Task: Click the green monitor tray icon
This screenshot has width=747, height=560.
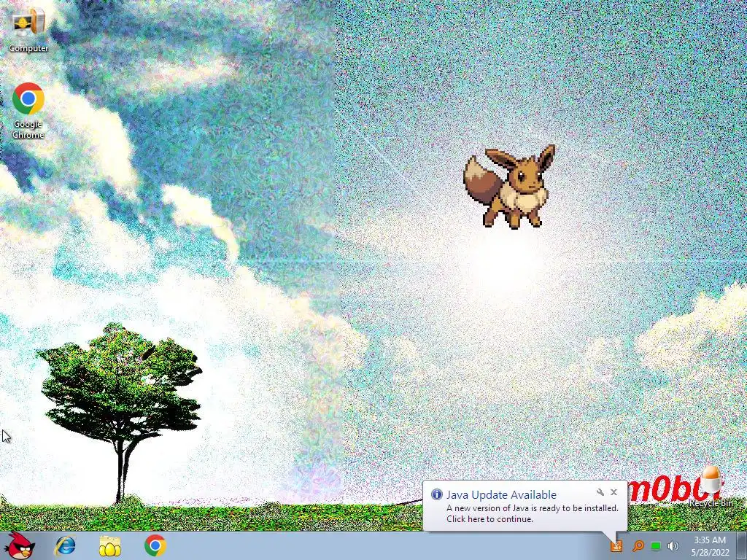Action: click(x=656, y=546)
